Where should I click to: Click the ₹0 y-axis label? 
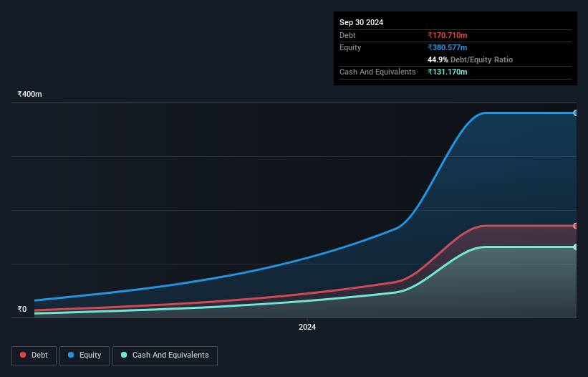(22, 309)
